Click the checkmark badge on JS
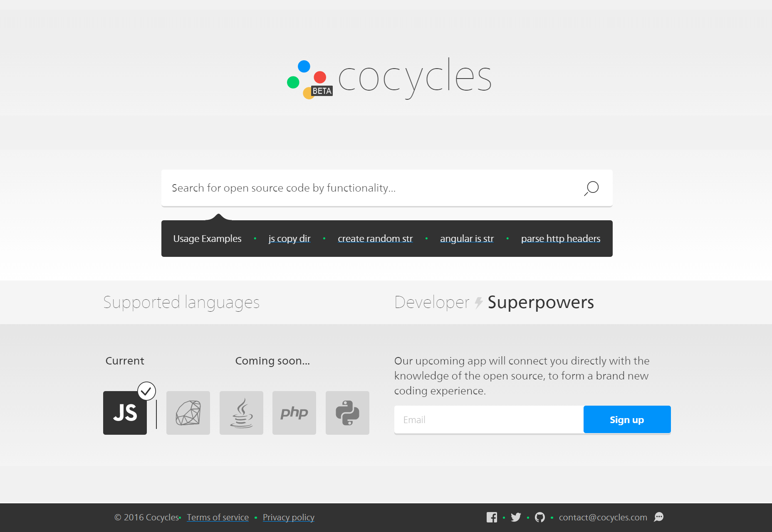Viewport: 772px width, 532px height. (x=146, y=391)
